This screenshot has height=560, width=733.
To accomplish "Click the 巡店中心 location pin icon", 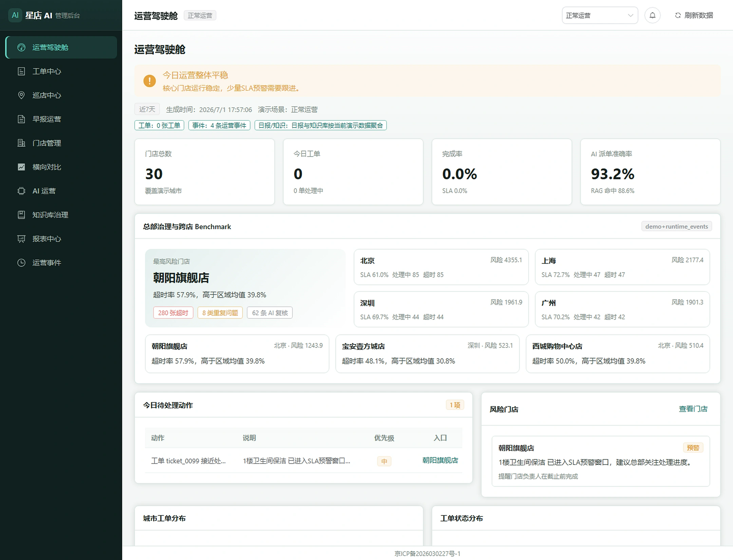I will [x=21, y=95].
